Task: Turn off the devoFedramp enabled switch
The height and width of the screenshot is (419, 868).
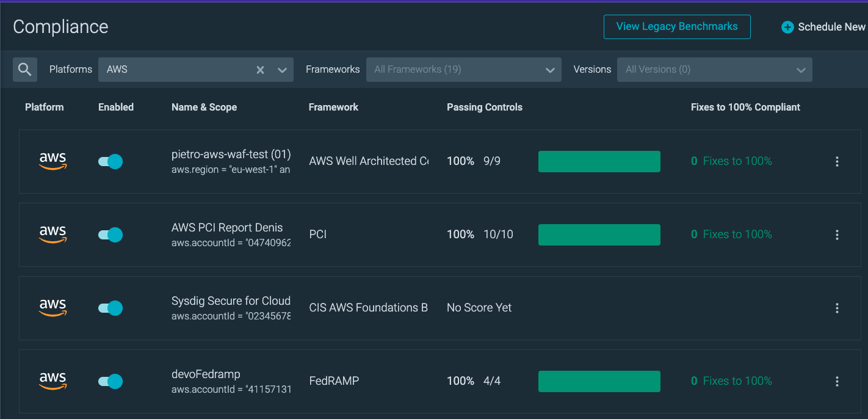Action: point(110,381)
